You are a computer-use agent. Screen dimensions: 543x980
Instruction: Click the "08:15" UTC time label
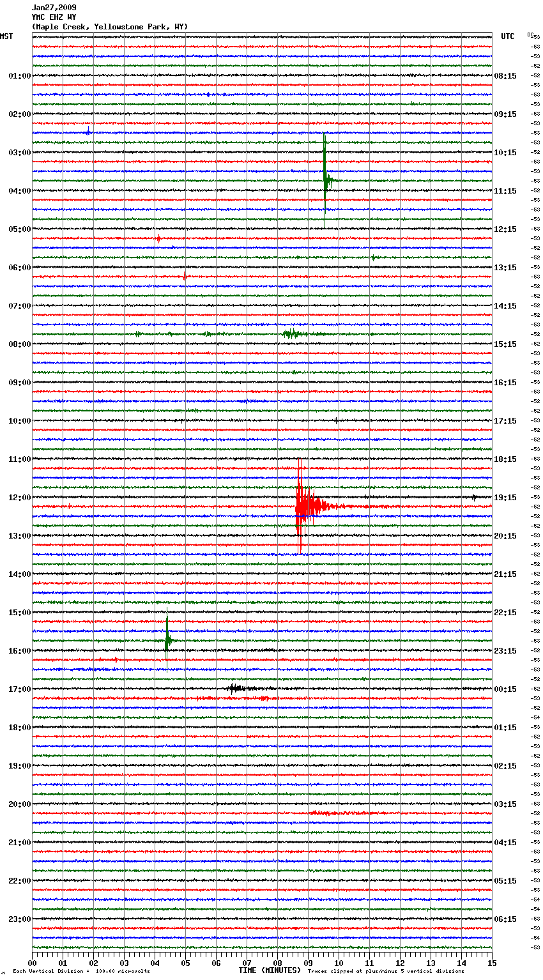tap(505, 76)
